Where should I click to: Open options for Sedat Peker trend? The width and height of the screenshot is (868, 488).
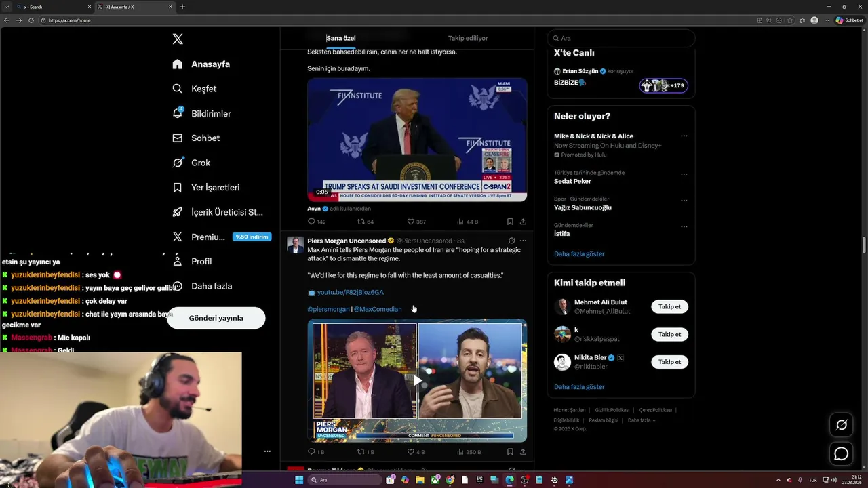[x=684, y=174]
